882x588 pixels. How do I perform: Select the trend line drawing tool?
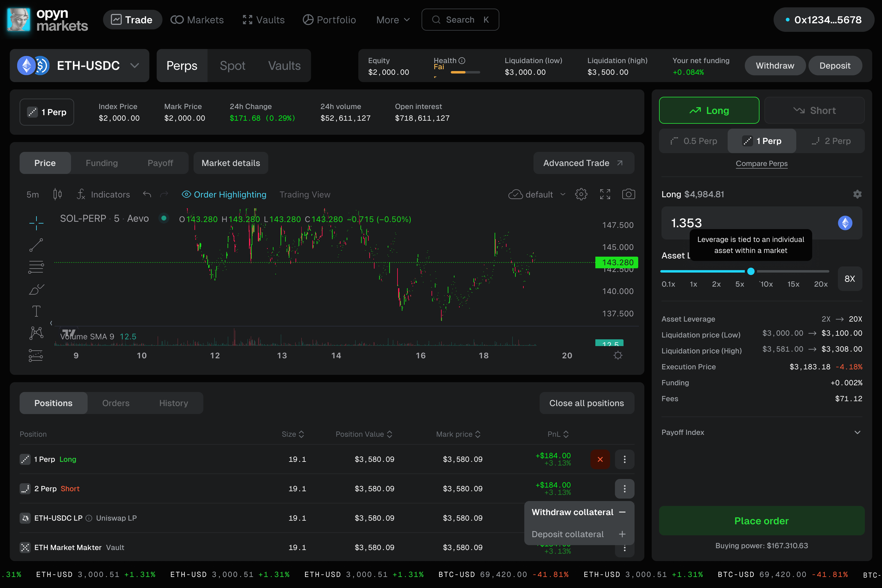(x=36, y=245)
